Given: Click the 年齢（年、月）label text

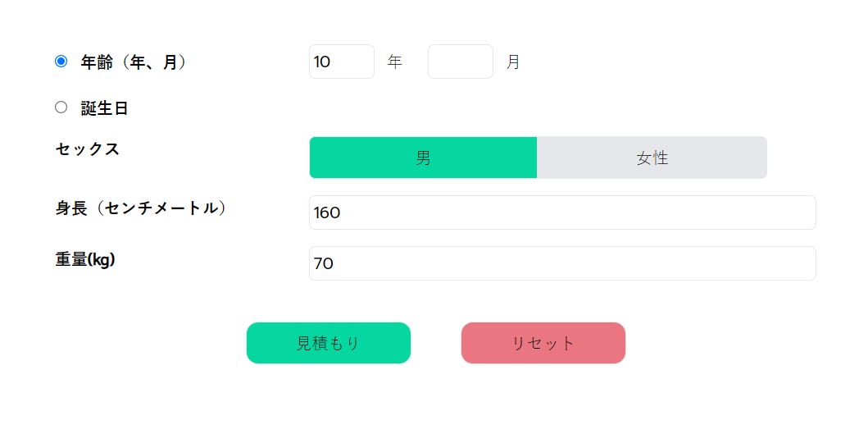Looking at the screenshot, I should pos(134,62).
